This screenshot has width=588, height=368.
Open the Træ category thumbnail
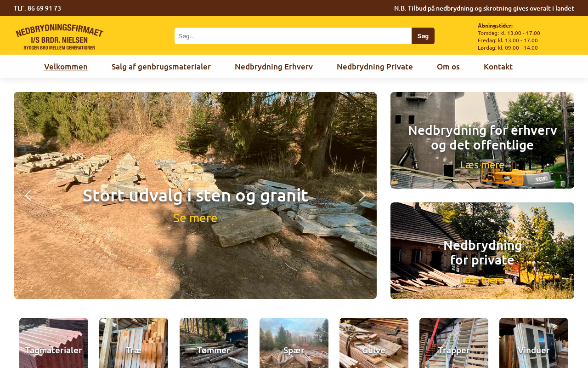134,343
